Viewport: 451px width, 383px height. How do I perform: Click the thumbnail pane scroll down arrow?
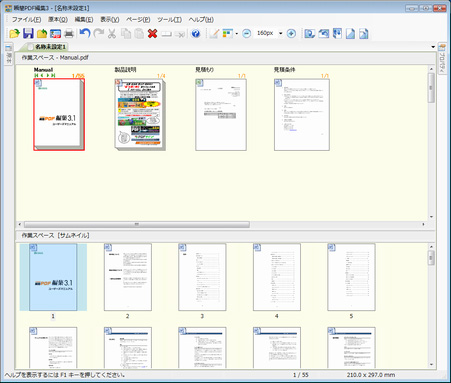click(x=431, y=365)
